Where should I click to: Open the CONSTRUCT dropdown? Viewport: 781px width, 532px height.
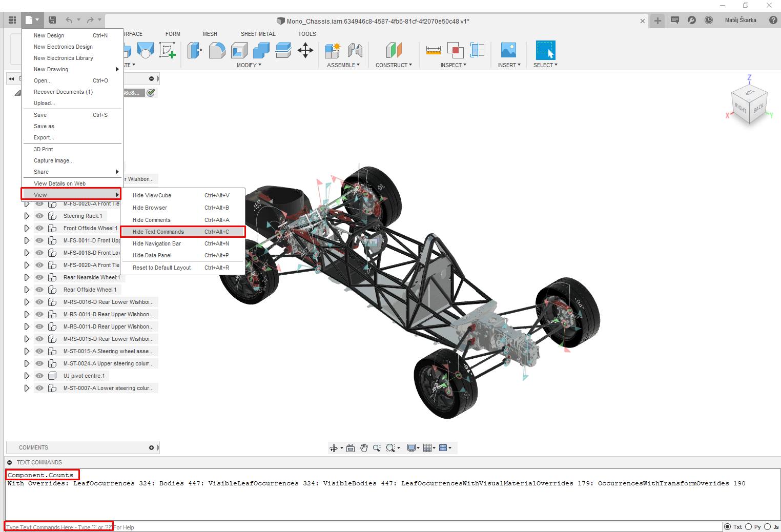pyautogui.click(x=394, y=65)
